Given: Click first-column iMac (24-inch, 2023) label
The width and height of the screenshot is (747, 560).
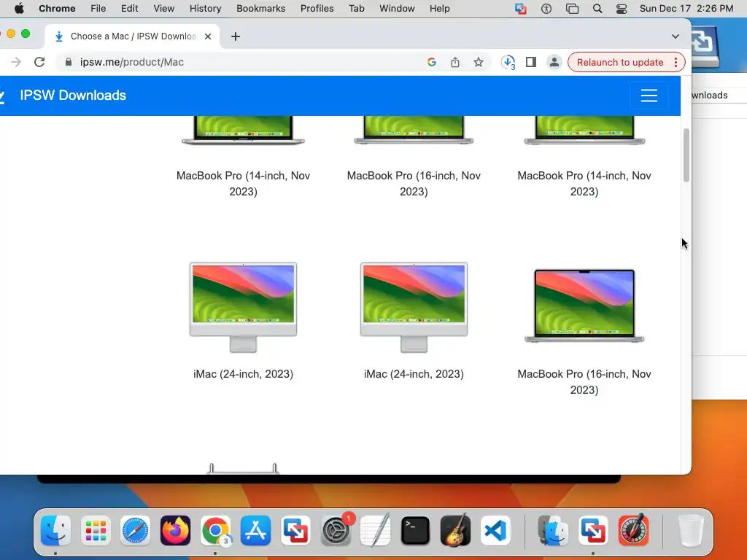Looking at the screenshot, I should 243,374.
